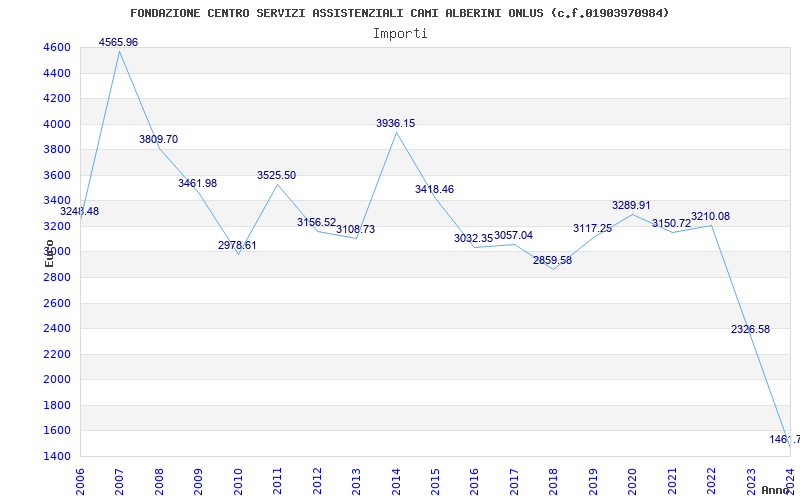Pick the year 2015 on x-axis

point(435,482)
